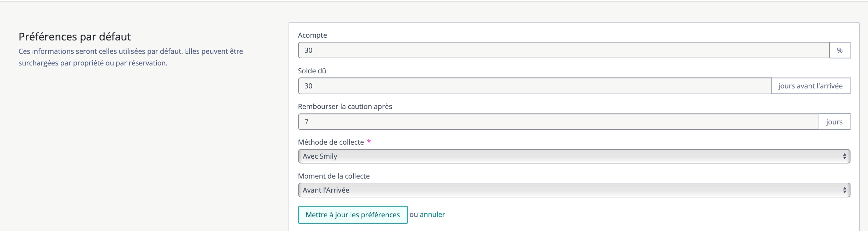
Task: Click the Acompte label
Action: coord(312,35)
